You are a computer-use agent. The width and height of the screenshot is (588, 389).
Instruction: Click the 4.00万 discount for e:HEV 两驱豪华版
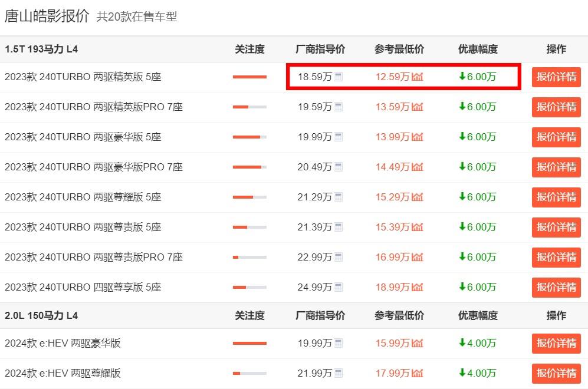(477, 343)
